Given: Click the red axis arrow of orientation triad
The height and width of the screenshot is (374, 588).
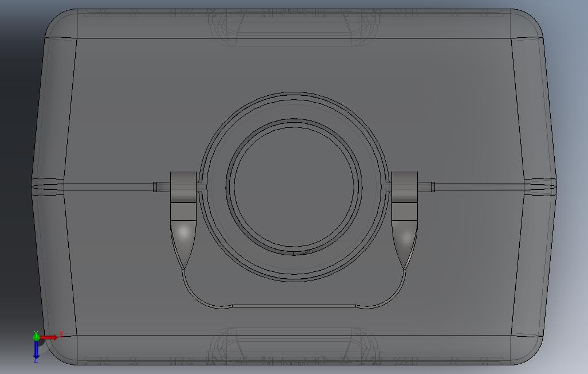Looking at the screenshot, I should [49, 338].
